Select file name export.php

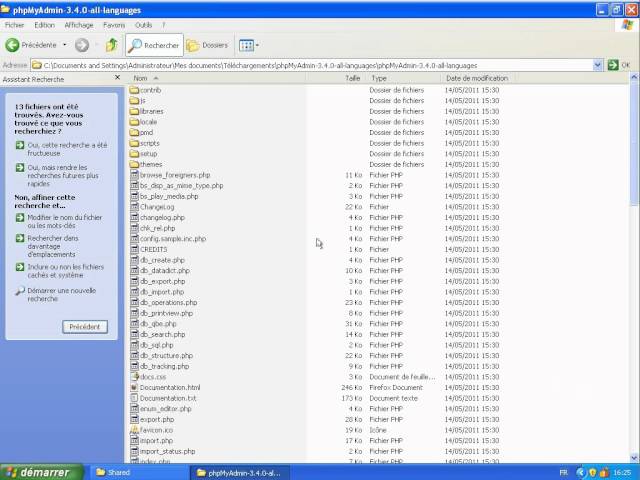[157, 419]
